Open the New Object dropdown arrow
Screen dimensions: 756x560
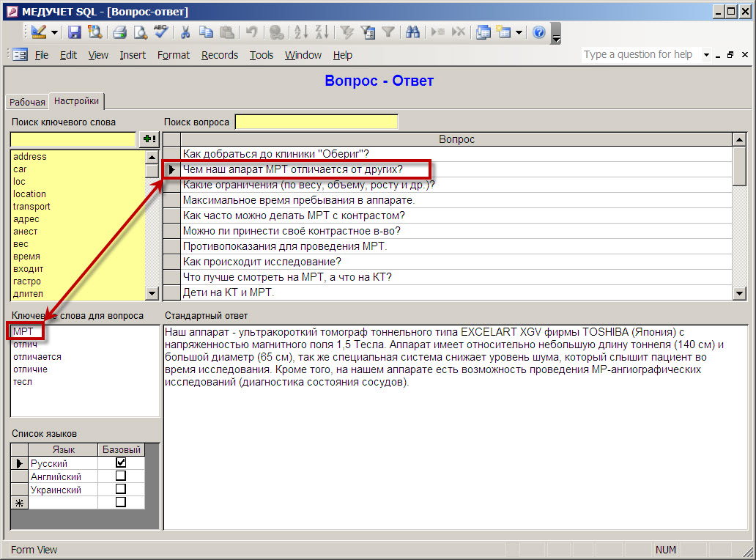click(x=519, y=32)
